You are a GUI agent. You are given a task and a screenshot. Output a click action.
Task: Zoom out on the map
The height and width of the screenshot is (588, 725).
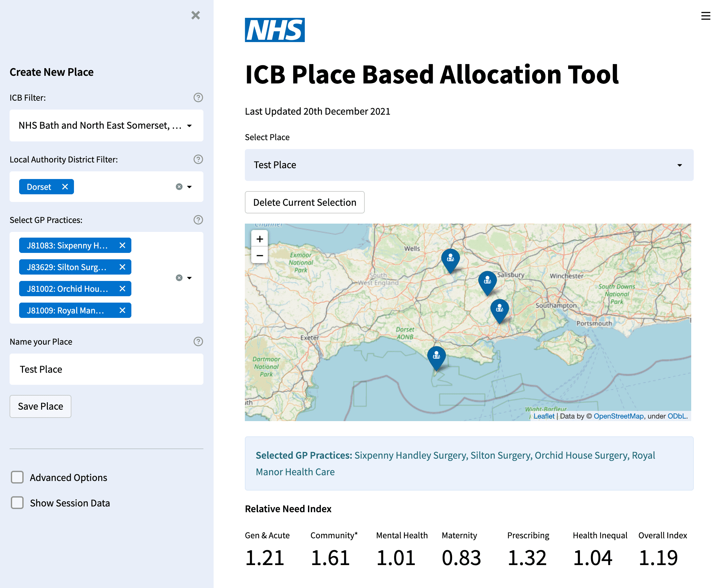[259, 255]
